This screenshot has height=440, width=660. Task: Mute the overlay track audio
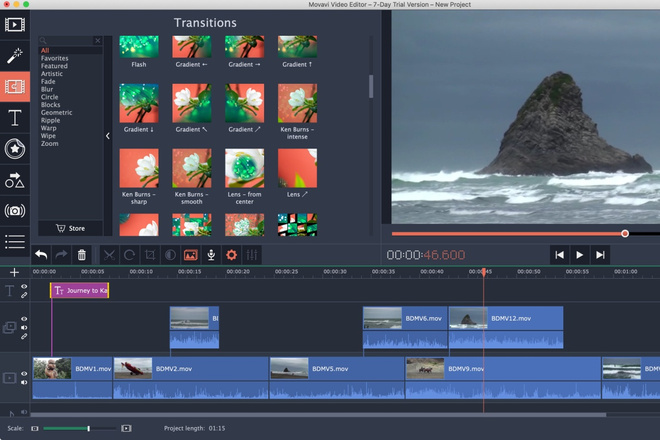(x=24, y=328)
